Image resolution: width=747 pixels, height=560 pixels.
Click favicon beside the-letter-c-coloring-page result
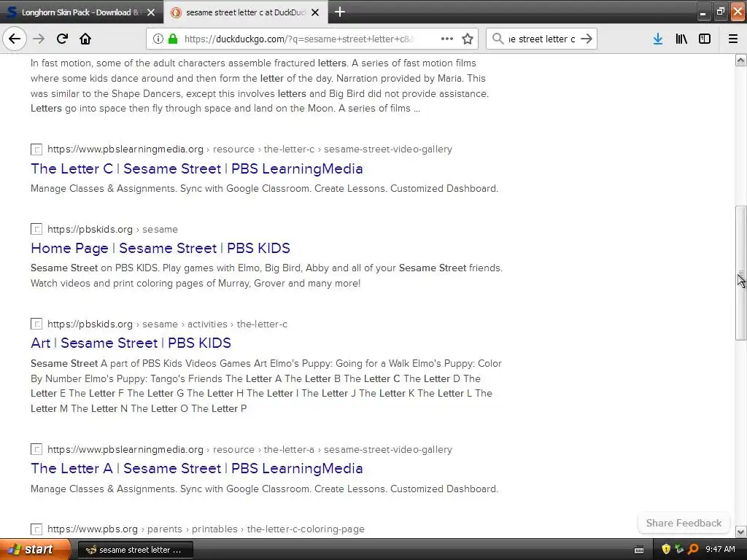36,529
